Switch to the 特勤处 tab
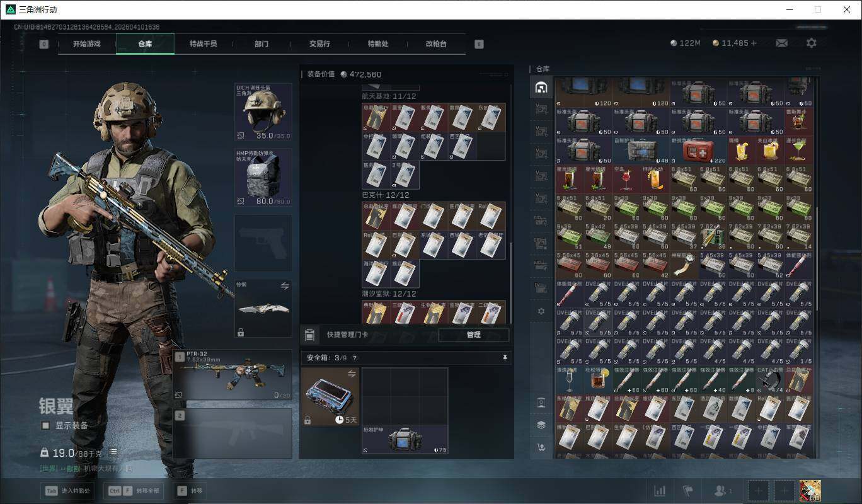 378,44
